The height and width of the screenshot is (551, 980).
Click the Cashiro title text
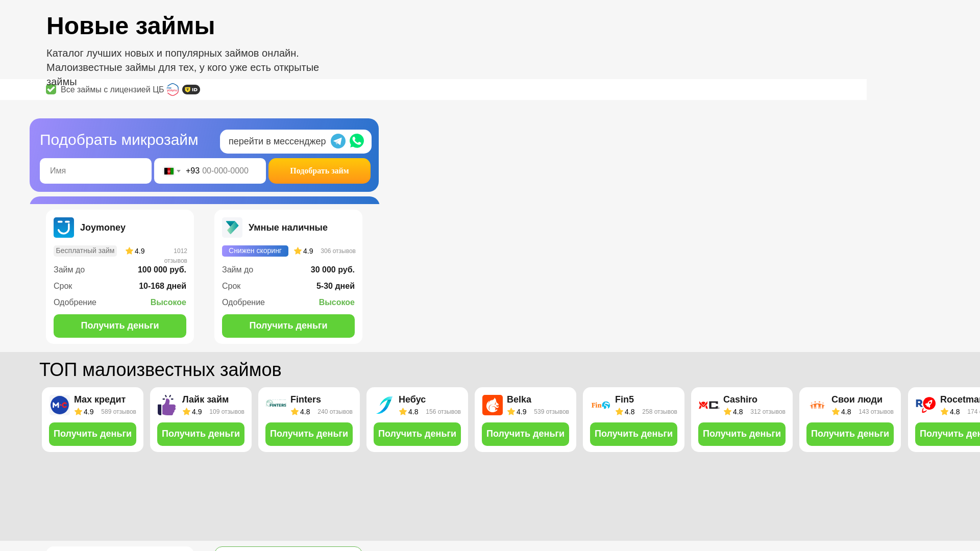[x=740, y=399]
